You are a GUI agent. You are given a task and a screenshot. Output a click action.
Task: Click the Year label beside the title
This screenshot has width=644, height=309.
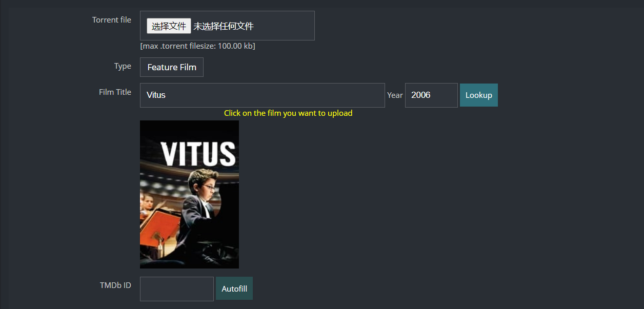395,95
